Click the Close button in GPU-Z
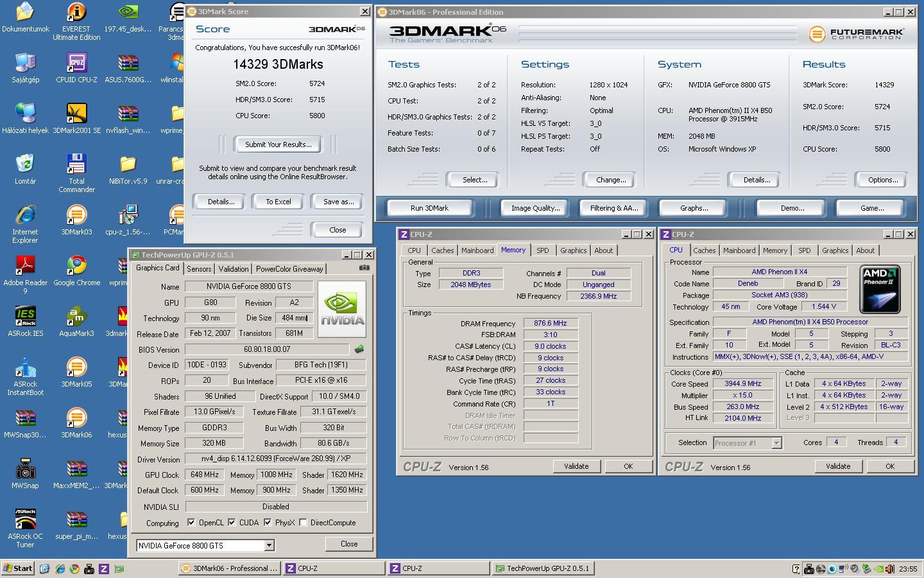Viewport: 924px width, 578px height. click(x=349, y=544)
